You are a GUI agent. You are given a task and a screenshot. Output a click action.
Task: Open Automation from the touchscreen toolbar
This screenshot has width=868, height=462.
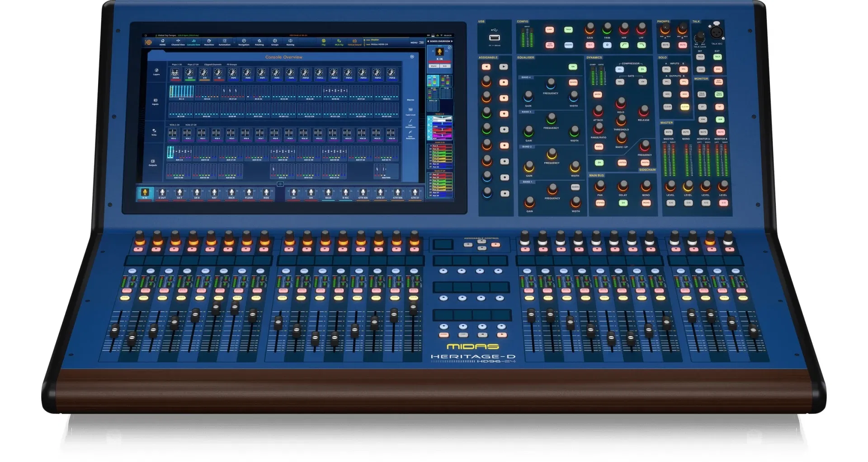225,42
